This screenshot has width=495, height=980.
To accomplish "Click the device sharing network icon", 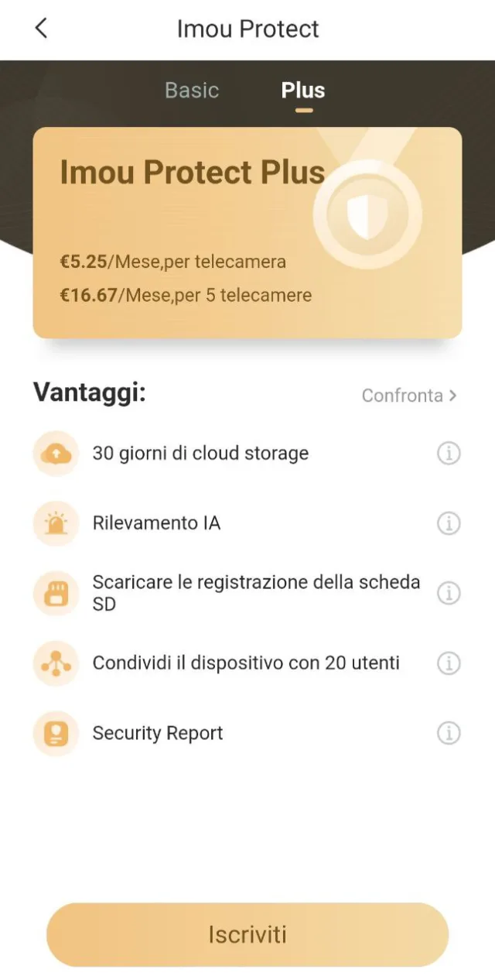I will point(55,663).
